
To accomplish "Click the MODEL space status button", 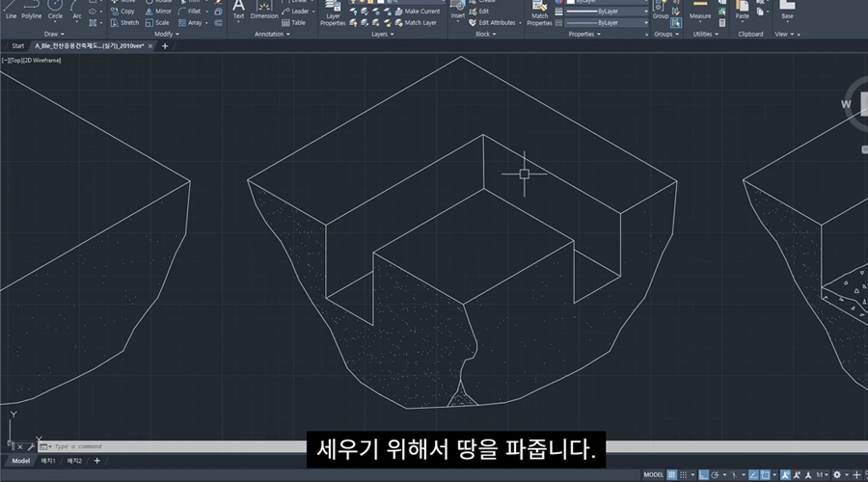I will 653,475.
